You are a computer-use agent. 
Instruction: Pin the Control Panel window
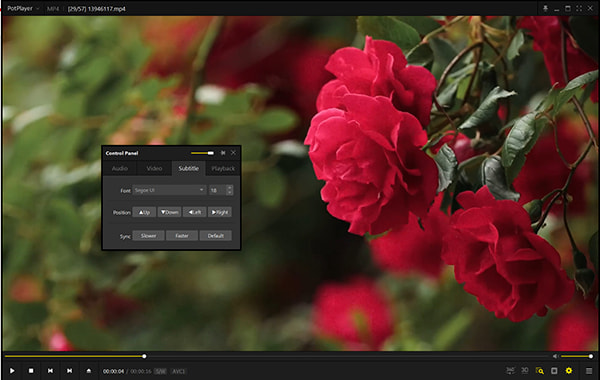[x=223, y=153]
